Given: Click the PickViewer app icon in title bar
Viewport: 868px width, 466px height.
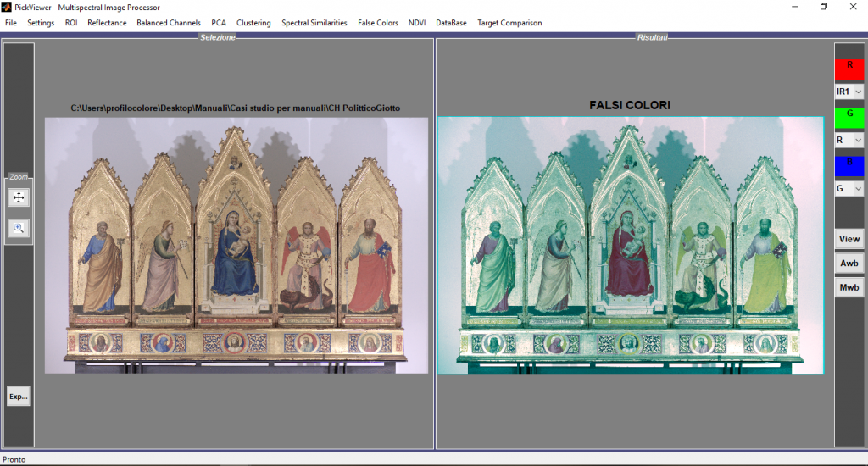Looking at the screenshot, I should point(7,7).
